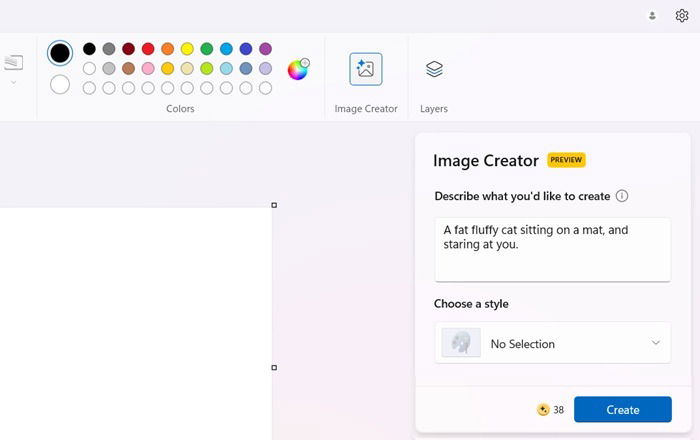700x440 pixels.
Task: Pick the light yellow cream swatch
Action: click(x=188, y=68)
